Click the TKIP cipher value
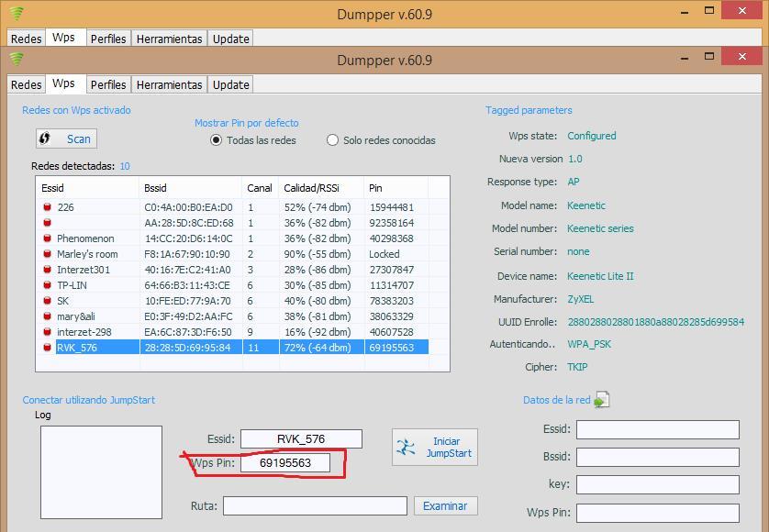 [577, 367]
